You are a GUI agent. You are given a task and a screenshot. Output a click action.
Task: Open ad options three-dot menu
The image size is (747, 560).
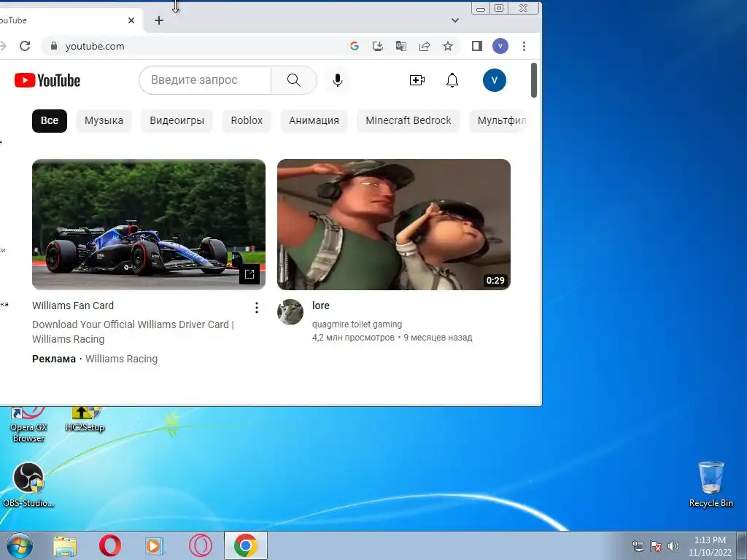coord(257,308)
